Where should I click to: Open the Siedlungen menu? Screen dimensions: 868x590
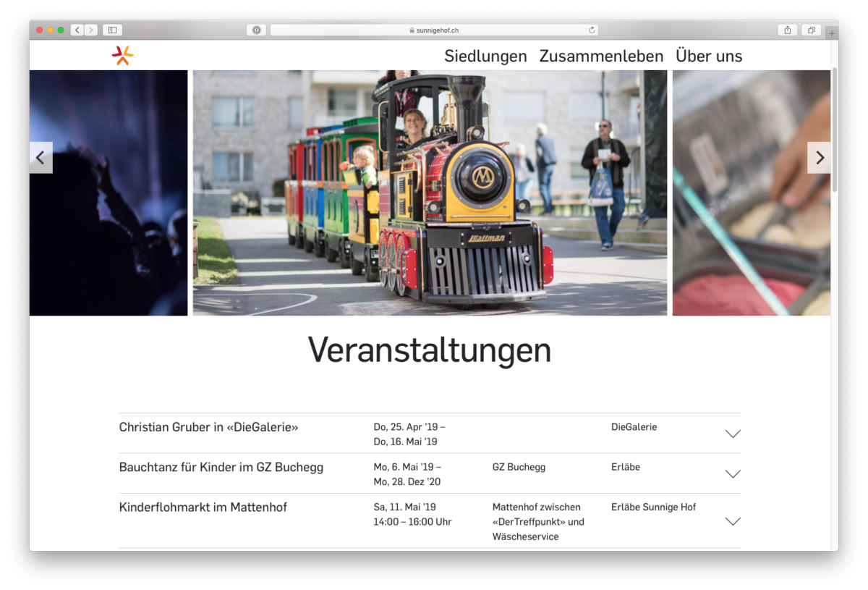485,56
